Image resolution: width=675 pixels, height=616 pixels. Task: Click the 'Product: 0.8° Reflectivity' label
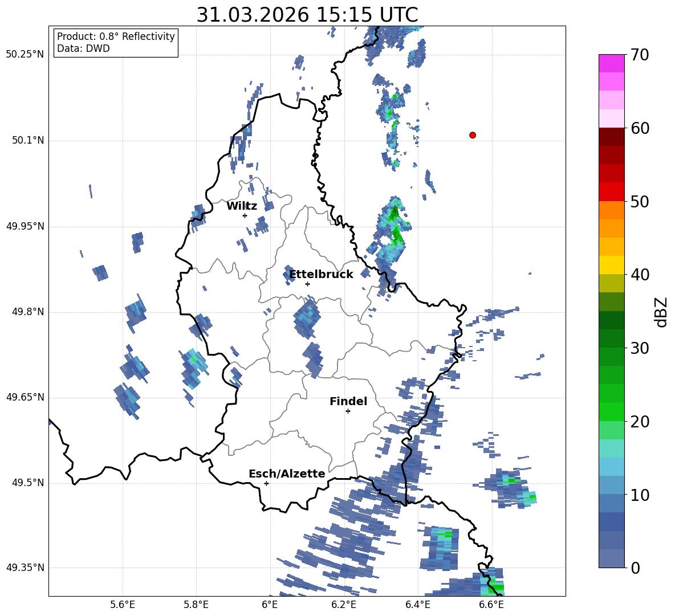116,36
